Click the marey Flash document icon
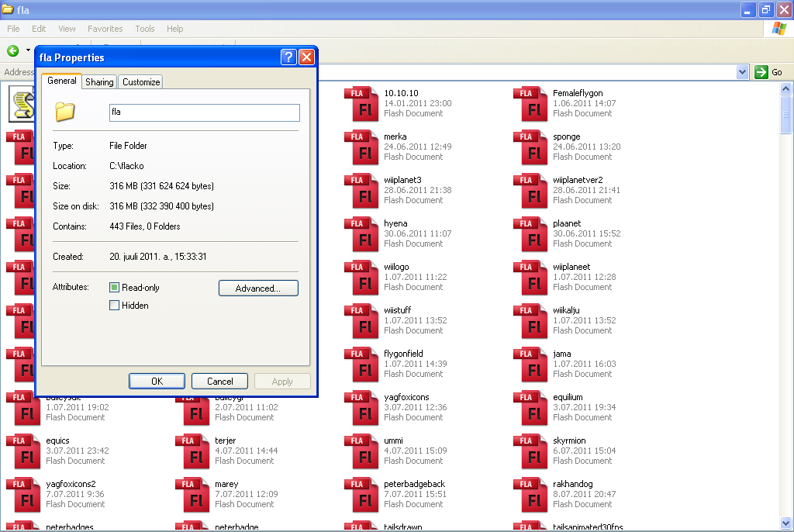 [x=192, y=496]
